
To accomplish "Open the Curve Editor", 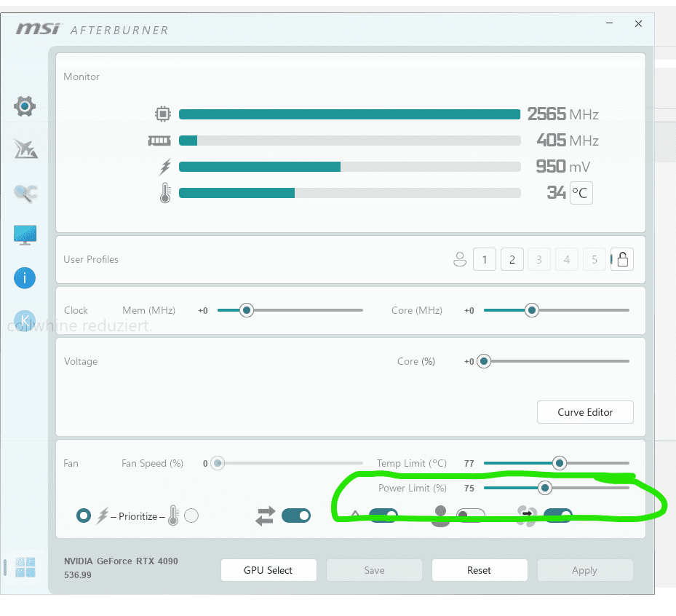I will pos(585,412).
